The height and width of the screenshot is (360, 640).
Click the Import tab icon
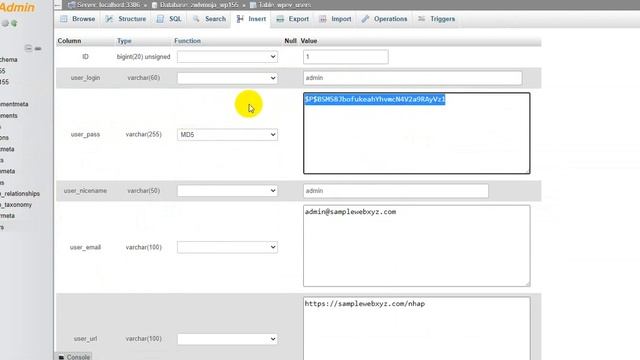(323, 19)
